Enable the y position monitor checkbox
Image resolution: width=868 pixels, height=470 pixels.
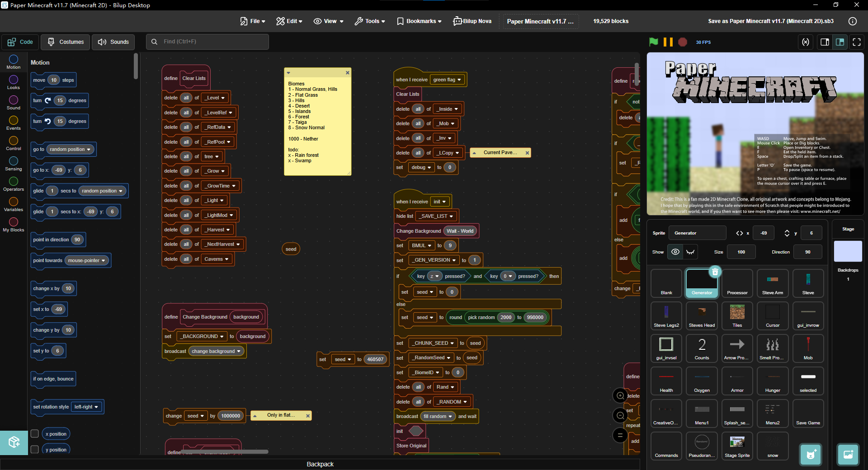34,450
